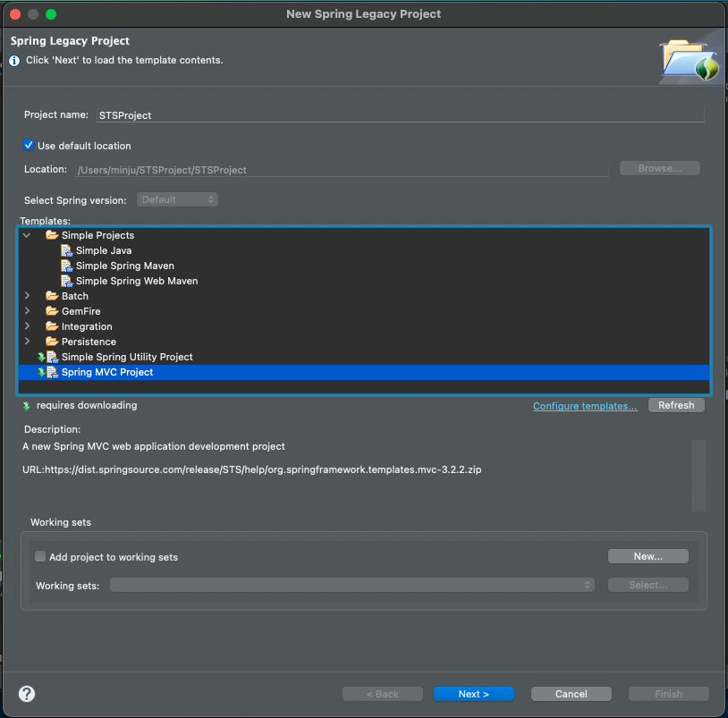The width and height of the screenshot is (728, 718).
Task: Click the Spring project wizard folder image
Action: [x=690, y=62]
